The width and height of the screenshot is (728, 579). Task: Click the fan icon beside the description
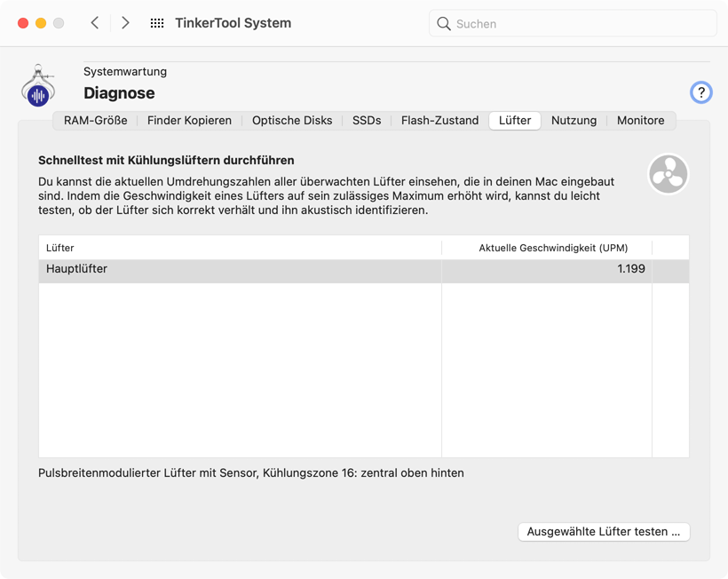669,174
